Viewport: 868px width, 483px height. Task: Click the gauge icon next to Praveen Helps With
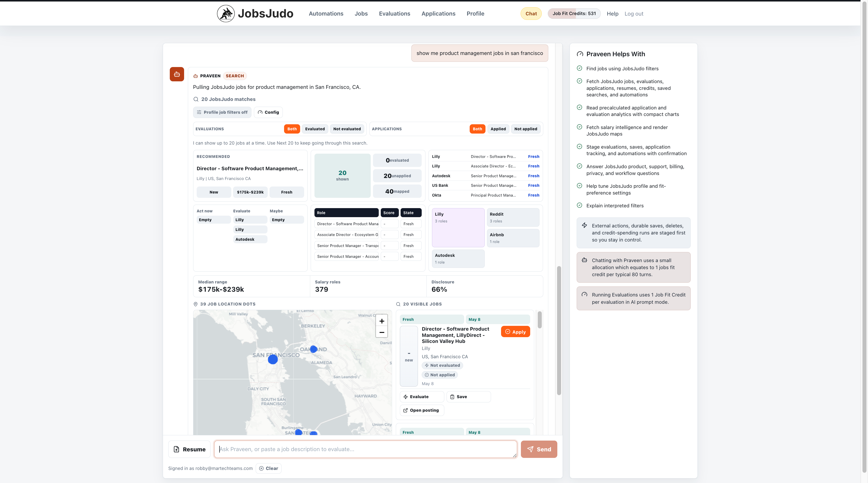(x=580, y=54)
